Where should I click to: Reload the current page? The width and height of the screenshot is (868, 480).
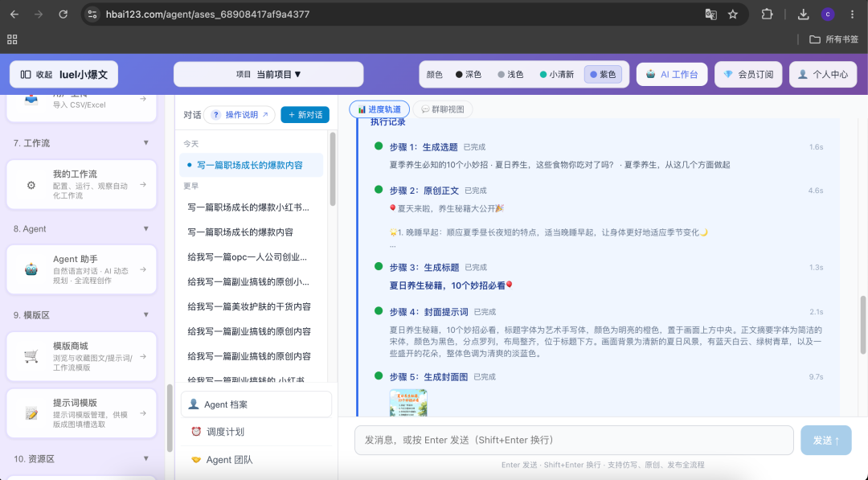pos(63,14)
